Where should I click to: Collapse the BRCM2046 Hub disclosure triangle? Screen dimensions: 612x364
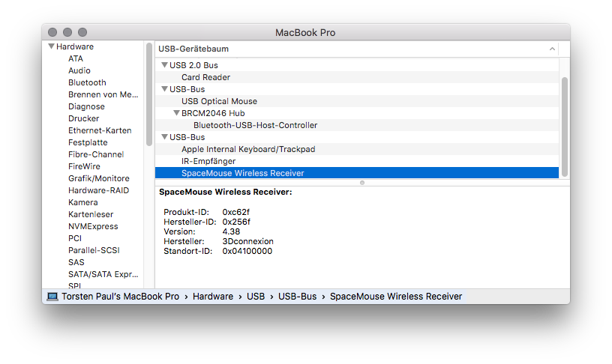176,113
